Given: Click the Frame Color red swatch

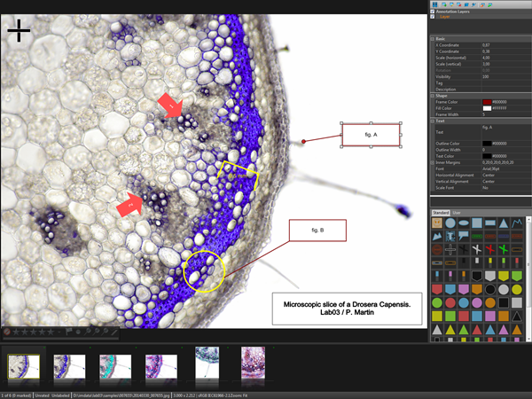Looking at the screenshot, I should coord(487,102).
